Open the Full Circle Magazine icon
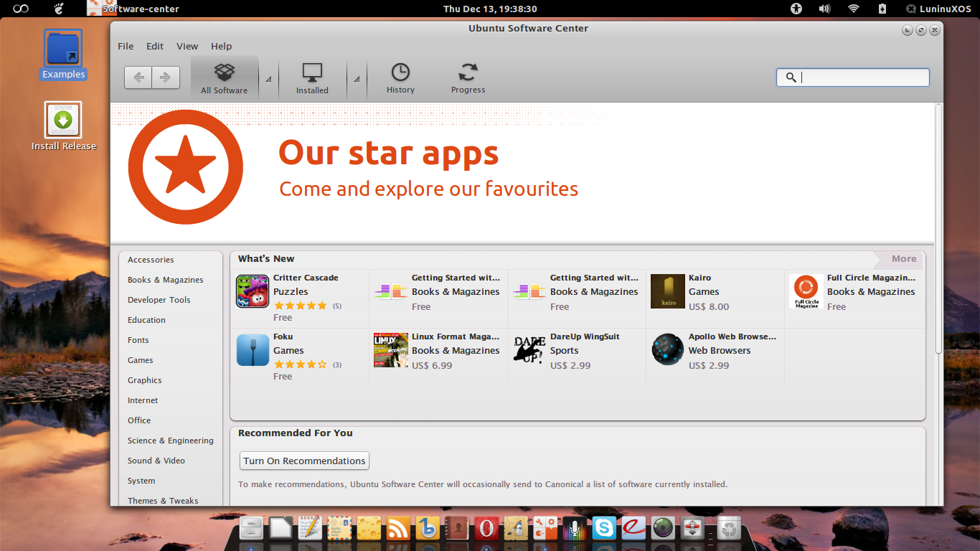Image resolution: width=980 pixels, height=551 pixels. (x=806, y=291)
